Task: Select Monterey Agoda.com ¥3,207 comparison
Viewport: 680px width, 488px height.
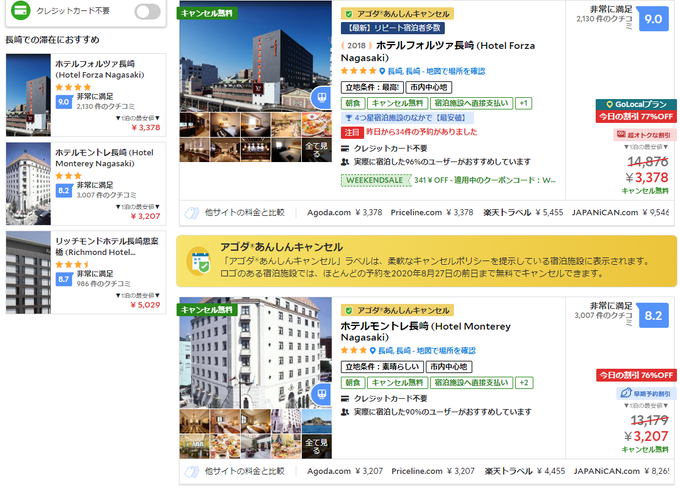Action: [x=345, y=471]
